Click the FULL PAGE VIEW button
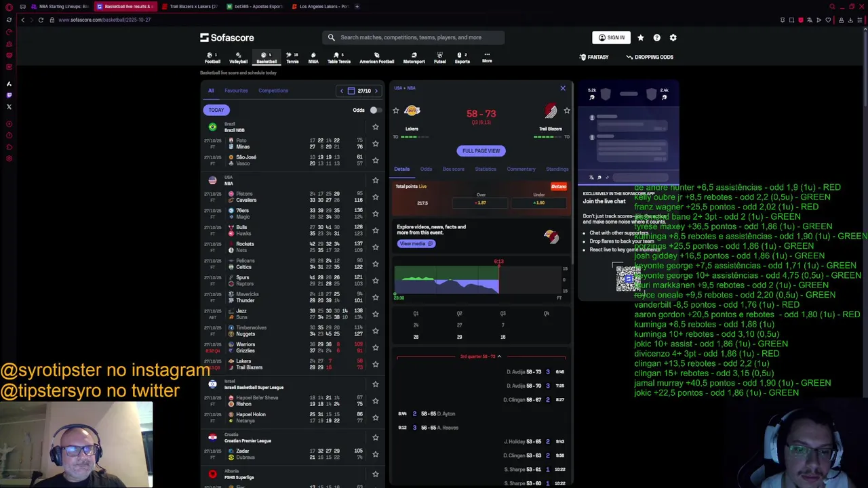Viewport: 868px width, 488px height. click(481, 151)
